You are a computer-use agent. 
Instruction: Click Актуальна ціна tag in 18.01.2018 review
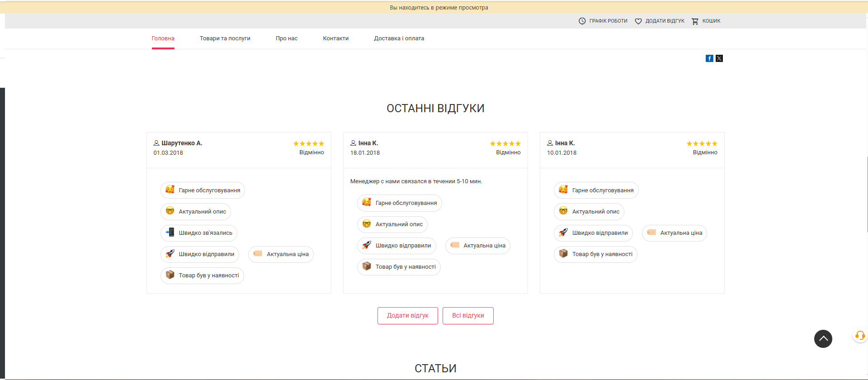478,246
